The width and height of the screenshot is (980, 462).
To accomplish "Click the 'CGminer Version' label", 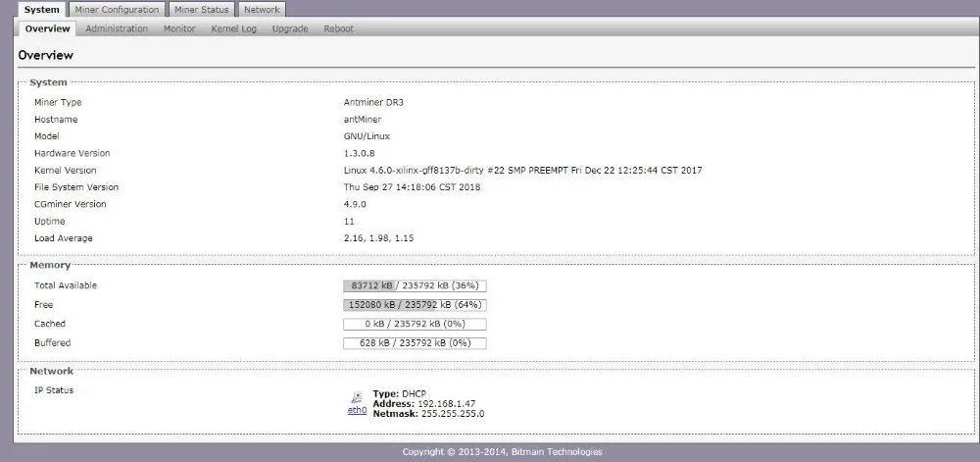I will (70, 204).
